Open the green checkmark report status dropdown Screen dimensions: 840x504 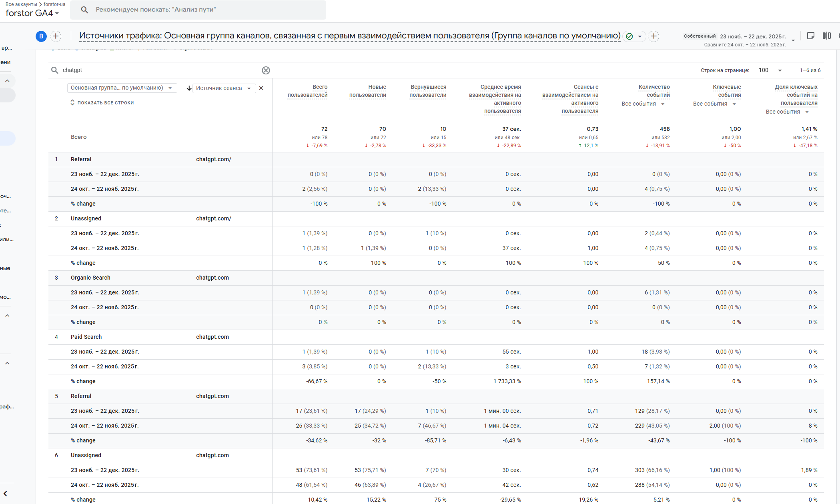pyautogui.click(x=634, y=36)
